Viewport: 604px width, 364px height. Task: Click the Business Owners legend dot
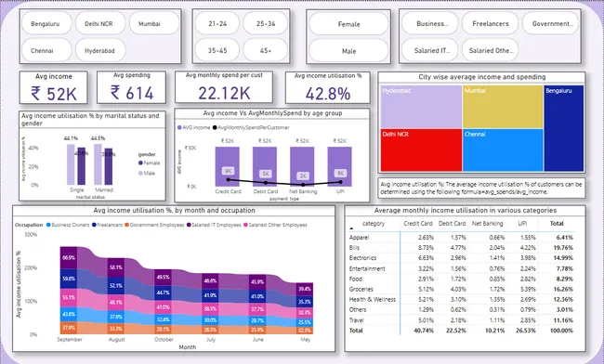(x=48, y=225)
